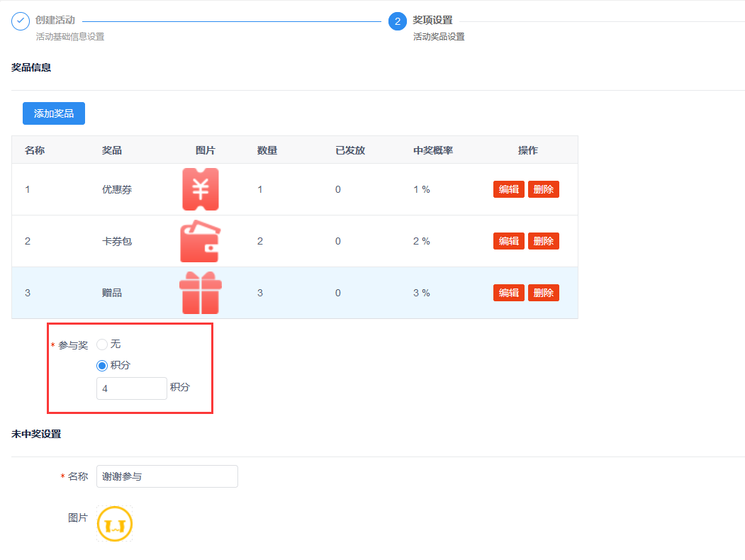Click the step 2 number circle
Screen dimensions: 745x560
pyautogui.click(x=398, y=21)
